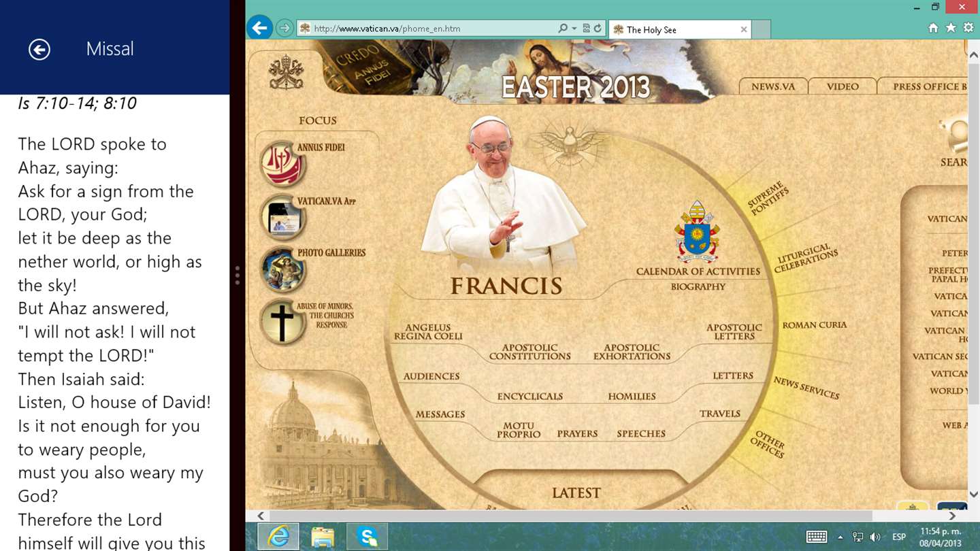Click the Vatican papal keys emblem
Image resolution: width=980 pixels, height=551 pixels.
pyautogui.click(x=286, y=72)
